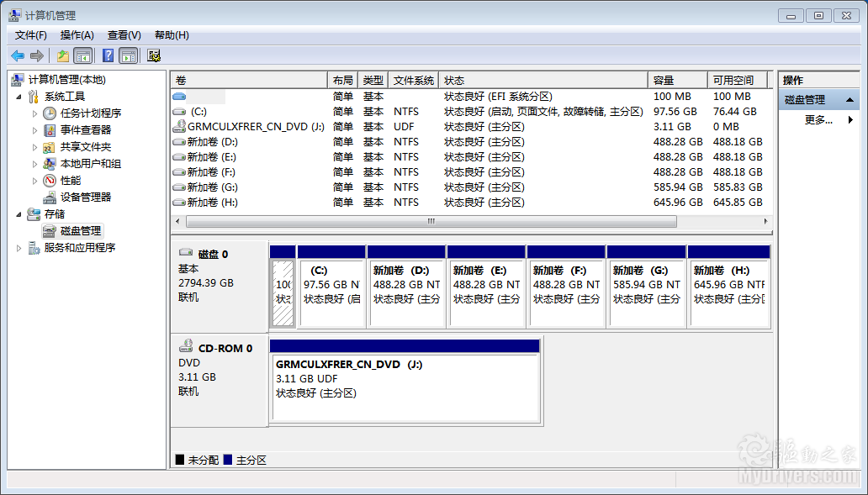Click the disk settings toolbar icon
This screenshot has width=868, height=495.
[154, 55]
